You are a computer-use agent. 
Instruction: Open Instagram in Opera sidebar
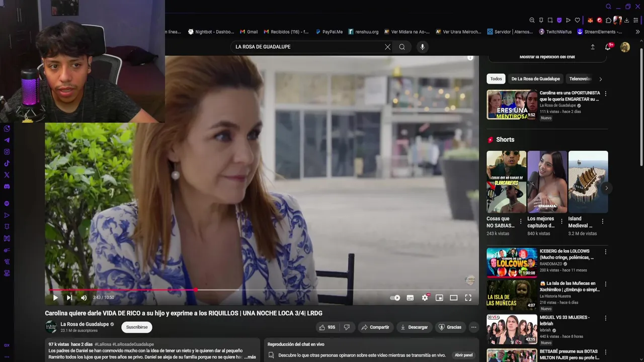(7, 152)
